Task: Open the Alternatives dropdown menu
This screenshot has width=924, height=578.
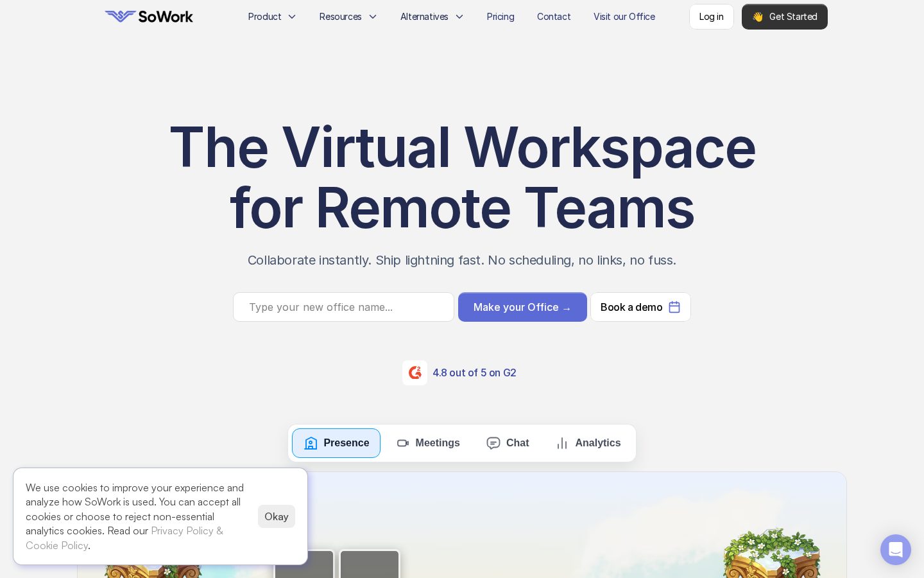Action: click(x=432, y=17)
